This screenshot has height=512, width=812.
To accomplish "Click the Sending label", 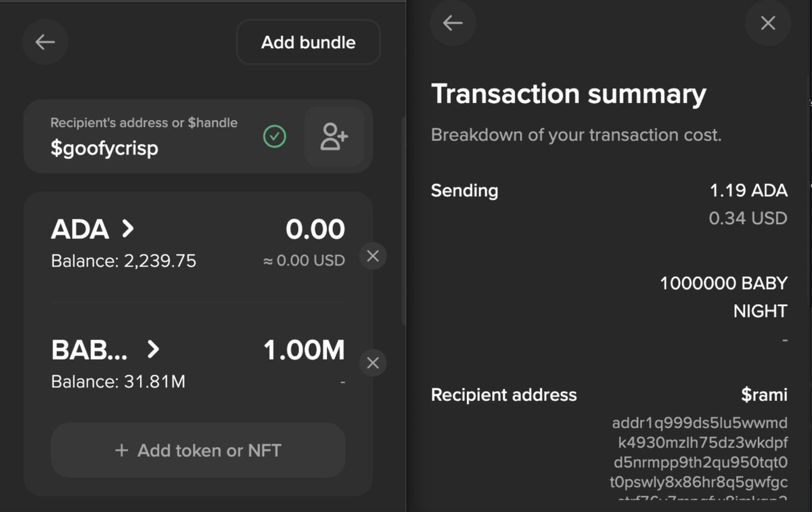I will pyautogui.click(x=465, y=191).
